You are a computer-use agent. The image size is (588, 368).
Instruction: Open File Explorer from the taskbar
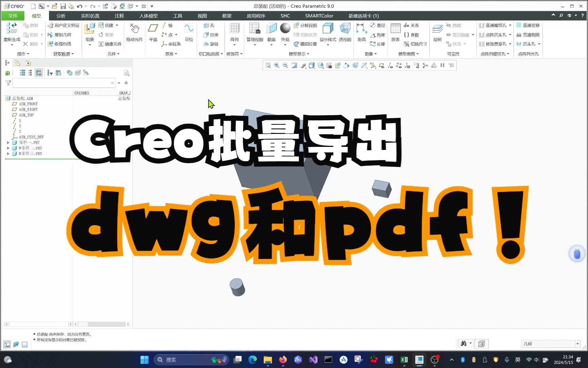(x=268, y=360)
